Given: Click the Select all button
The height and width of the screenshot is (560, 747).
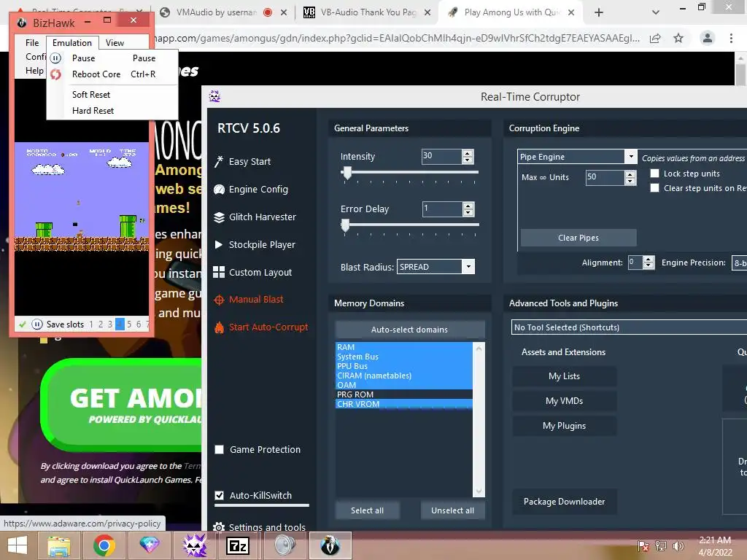Looking at the screenshot, I should [368, 510].
